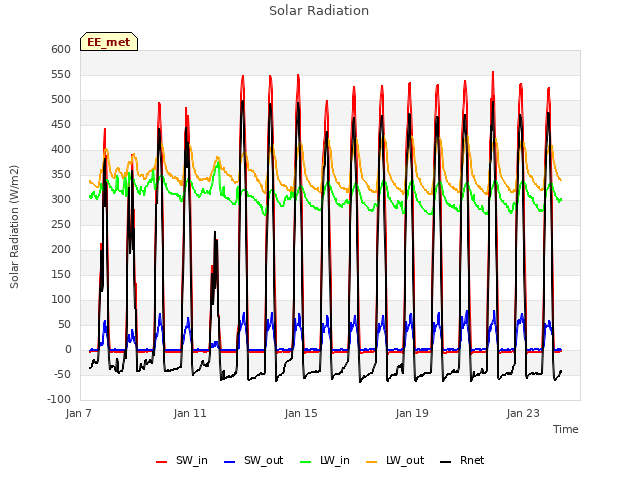Toggle LW_in series in legend
The image size is (640, 480).
(x=325, y=460)
